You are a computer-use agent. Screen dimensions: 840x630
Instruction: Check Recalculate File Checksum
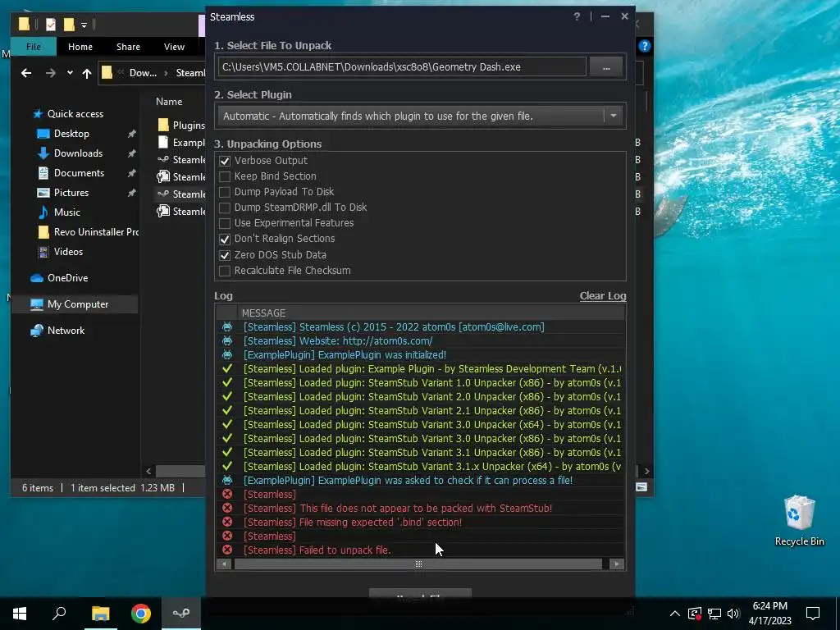(225, 271)
